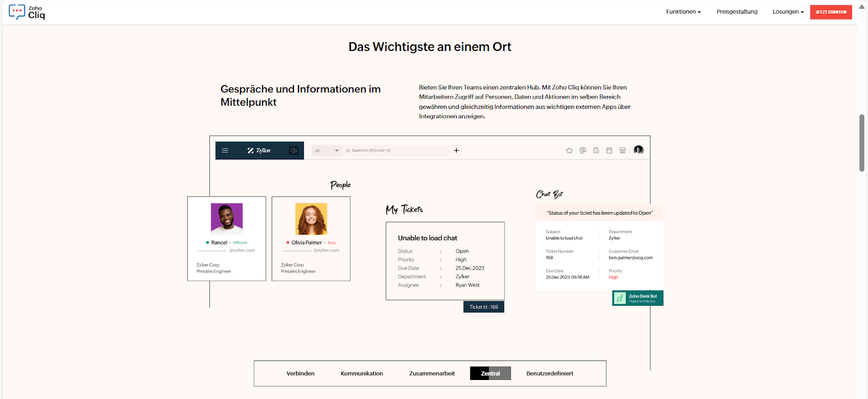Click the user profile avatar
868x399 pixels.
(639, 150)
